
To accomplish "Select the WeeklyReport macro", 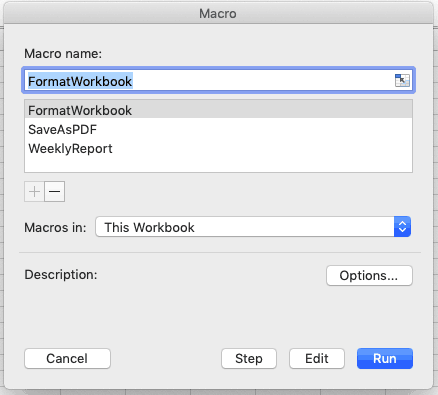I will pos(218,148).
